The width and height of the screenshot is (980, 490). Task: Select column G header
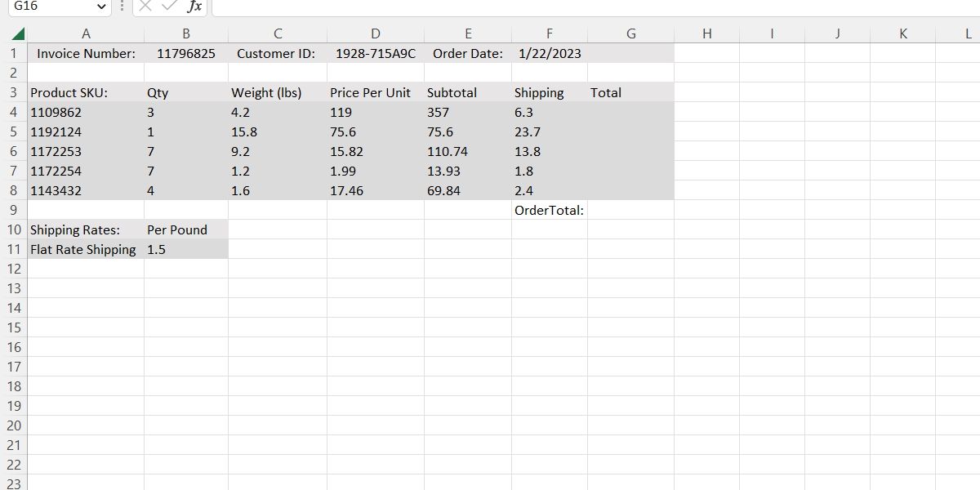630,34
